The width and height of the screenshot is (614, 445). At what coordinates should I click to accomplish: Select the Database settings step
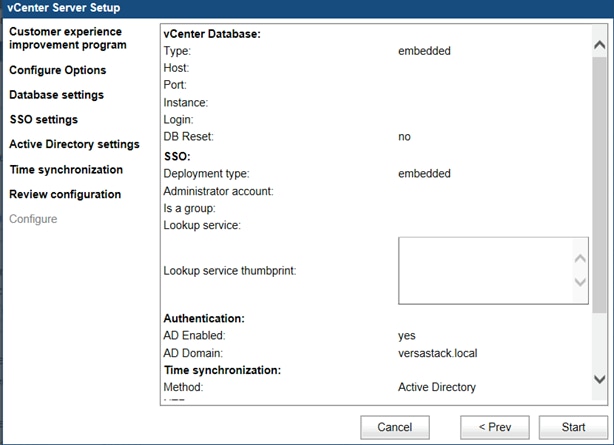tap(56, 95)
